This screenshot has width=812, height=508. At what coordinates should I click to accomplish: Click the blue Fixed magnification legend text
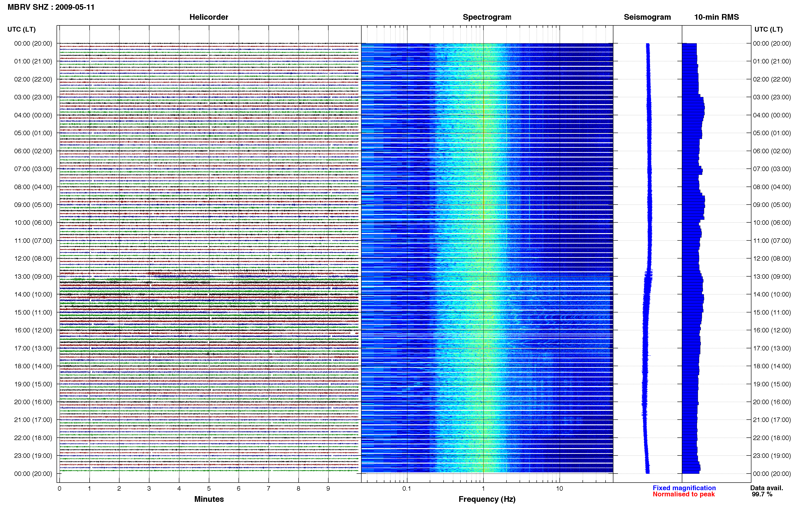click(x=684, y=488)
